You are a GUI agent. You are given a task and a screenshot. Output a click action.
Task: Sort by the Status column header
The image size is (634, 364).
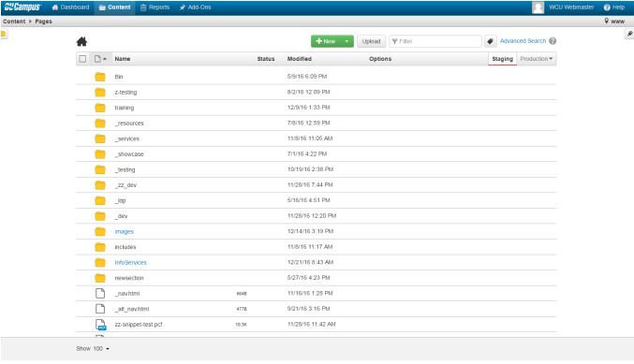pos(266,59)
